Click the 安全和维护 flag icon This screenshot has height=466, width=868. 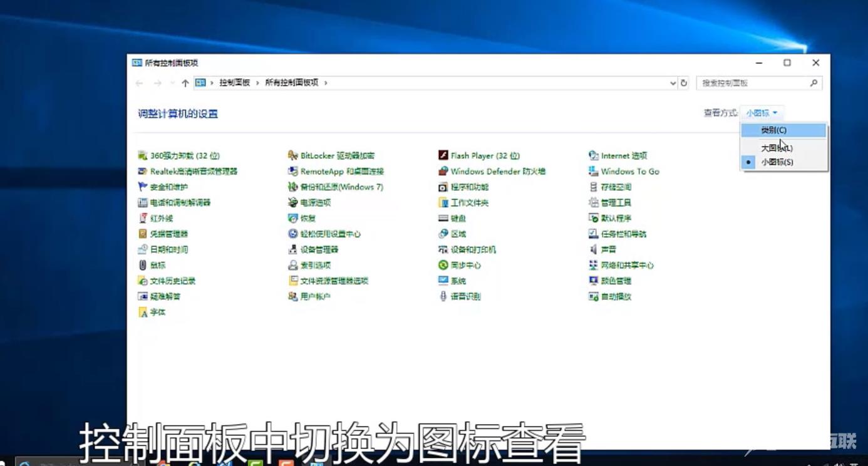pyautogui.click(x=143, y=187)
